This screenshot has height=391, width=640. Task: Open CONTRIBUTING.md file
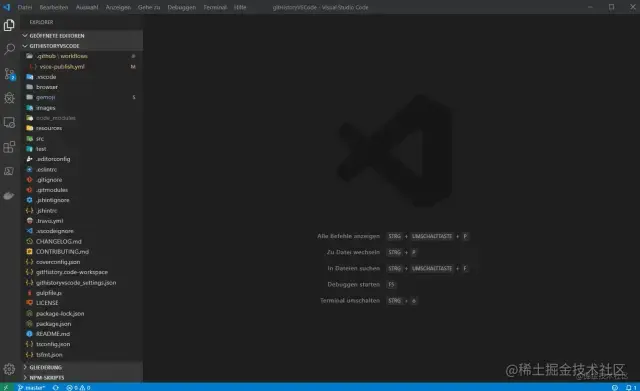tap(82, 251)
